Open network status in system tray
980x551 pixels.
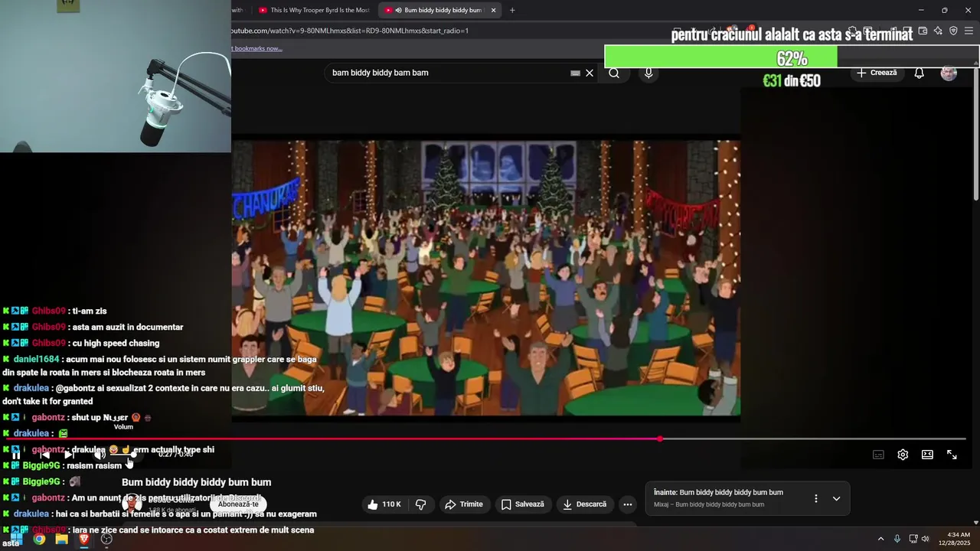[x=913, y=539]
